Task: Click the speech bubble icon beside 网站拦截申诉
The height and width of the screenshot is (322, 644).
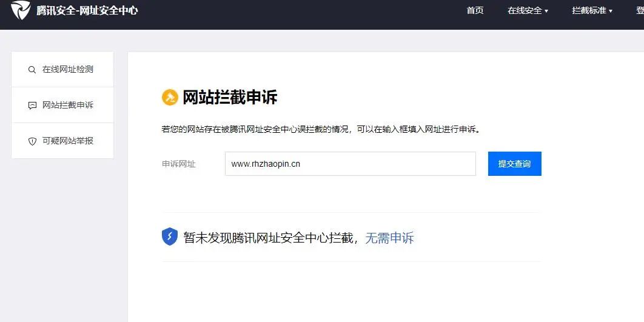Action: (32, 106)
